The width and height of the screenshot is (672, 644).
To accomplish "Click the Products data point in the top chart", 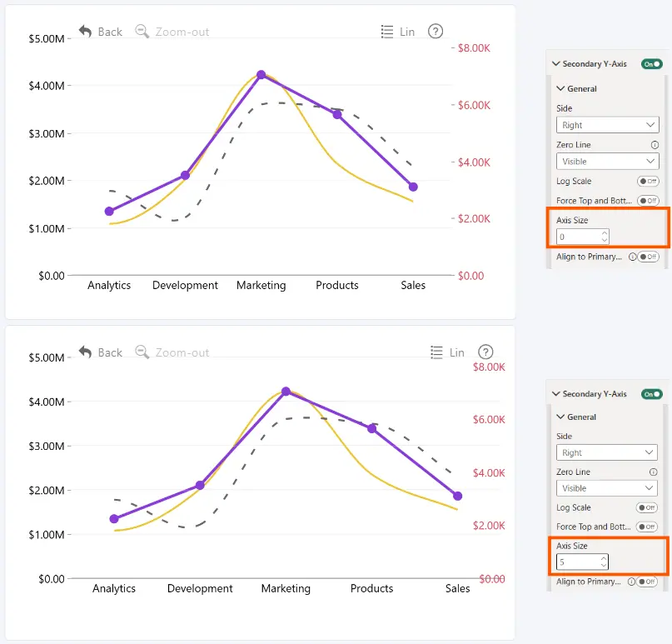I will pyautogui.click(x=337, y=114).
